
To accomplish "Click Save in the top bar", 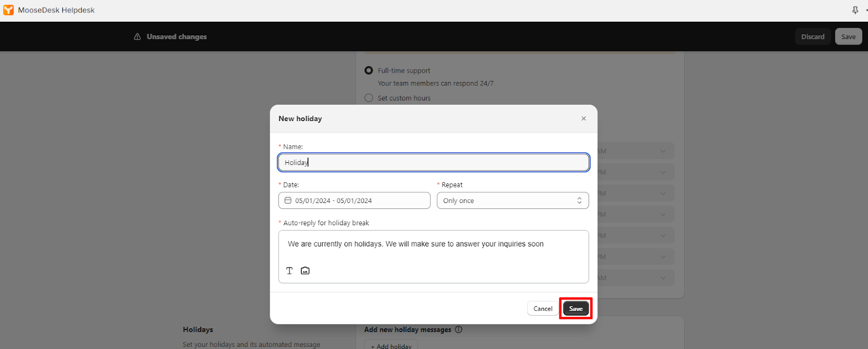I will tap(848, 37).
